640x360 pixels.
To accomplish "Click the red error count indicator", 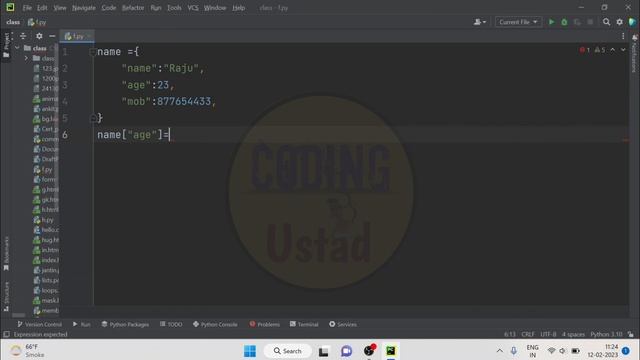I will click(584, 50).
